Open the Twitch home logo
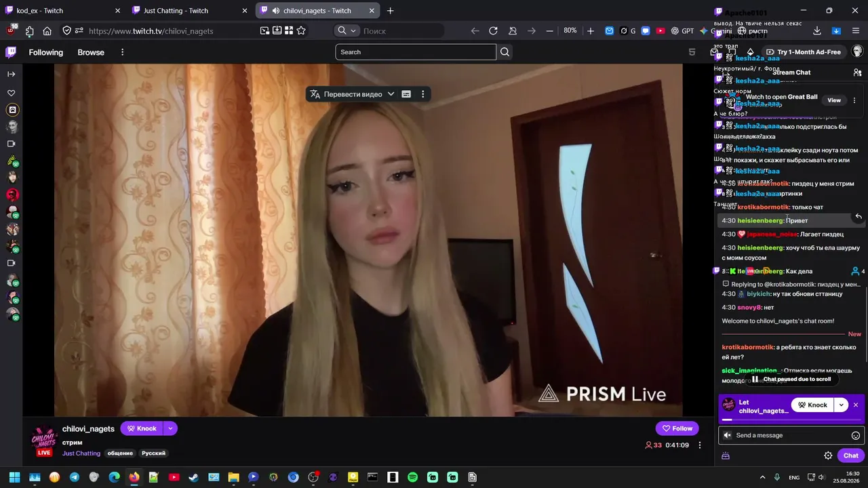This screenshot has width=868, height=488. tap(11, 52)
